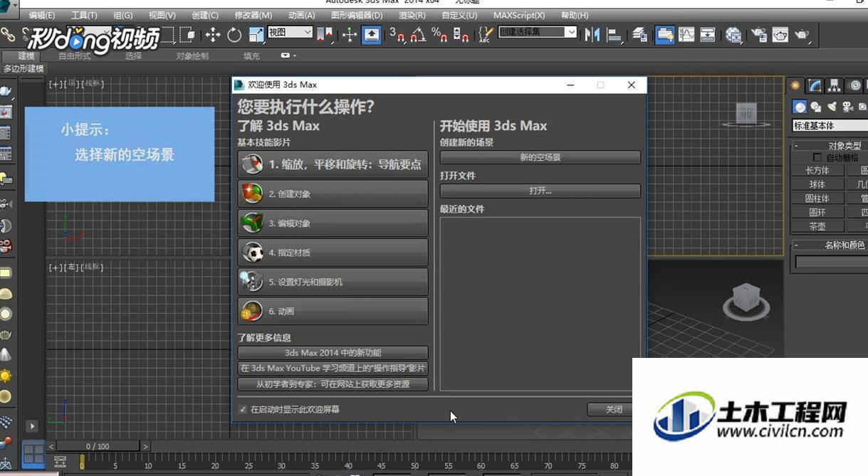Screen dimensions: 868x476
Task: Play the Assigning Materials tutorial video
Action: tap(333, 253)
